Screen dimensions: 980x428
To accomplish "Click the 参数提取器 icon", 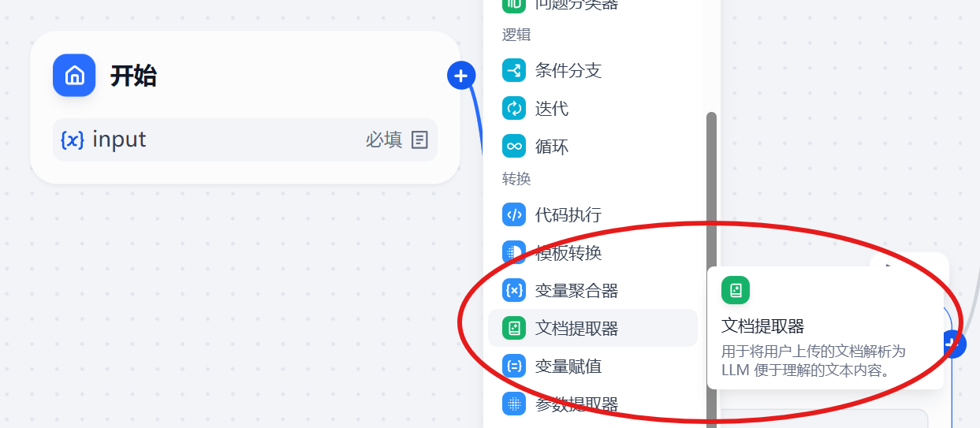I will (514, 404).
